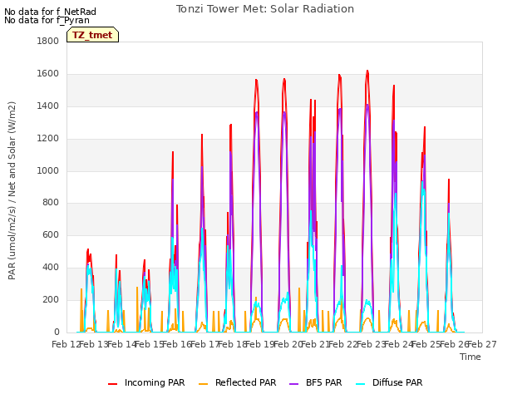Viewport: 532px width, 399px height.
Task: Click the Feb 20 Incoming PAR peak
Action: pyautogui.click(x=284, y=80)
